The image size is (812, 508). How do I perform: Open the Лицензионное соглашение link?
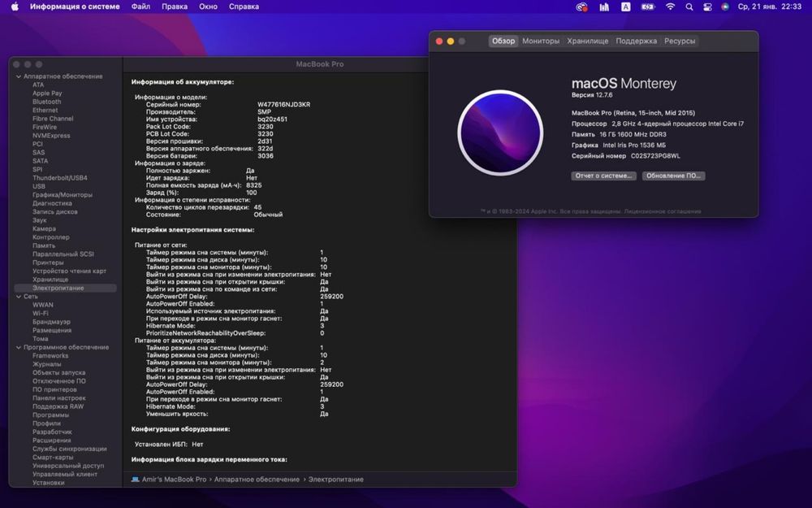[663, 211]
